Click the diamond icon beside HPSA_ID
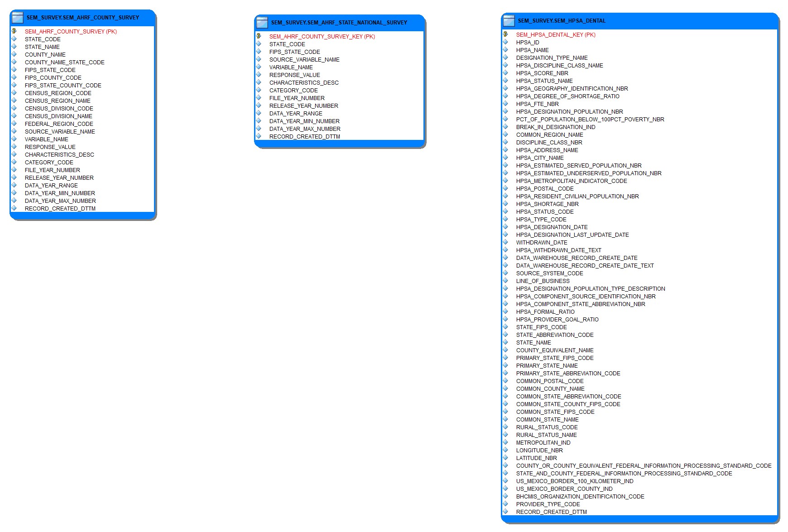This screenshot has height=532, width=788. pyautogui.click(x=505, y=42)
